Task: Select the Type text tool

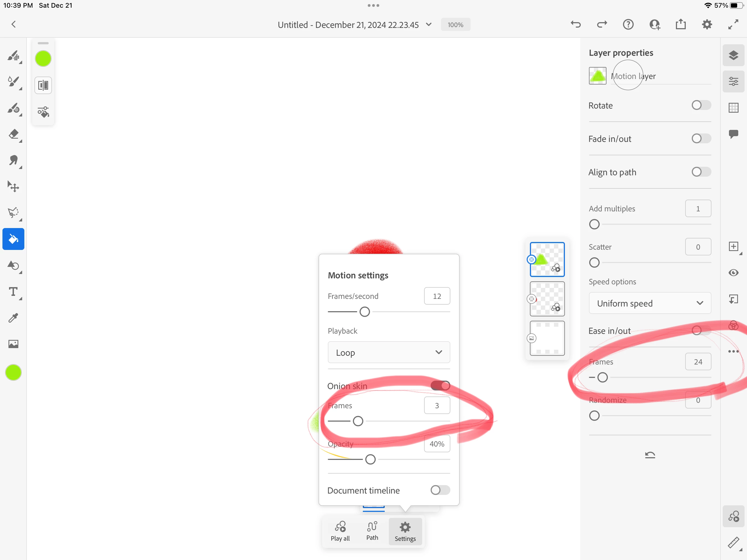Action: pyautogui.click(x=13, y=291)
